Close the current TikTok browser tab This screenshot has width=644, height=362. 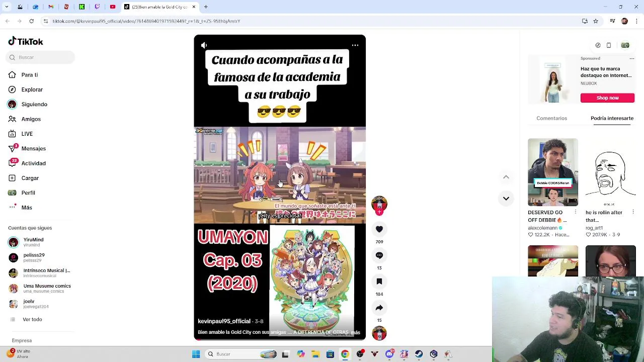pos(194,7)
